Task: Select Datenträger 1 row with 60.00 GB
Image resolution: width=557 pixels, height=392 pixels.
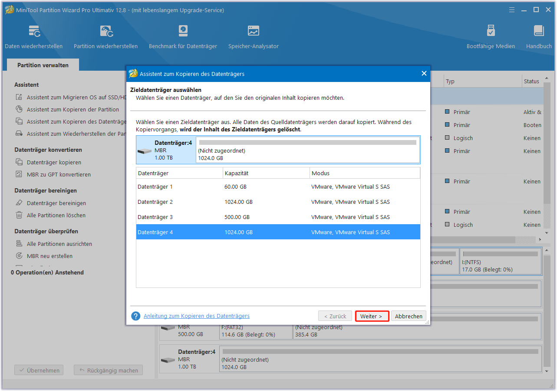Action: [x=278, y=186]
